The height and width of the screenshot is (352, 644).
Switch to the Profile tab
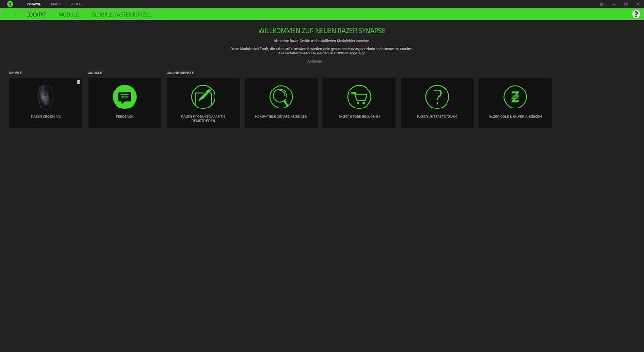click(x=77, y=4)
